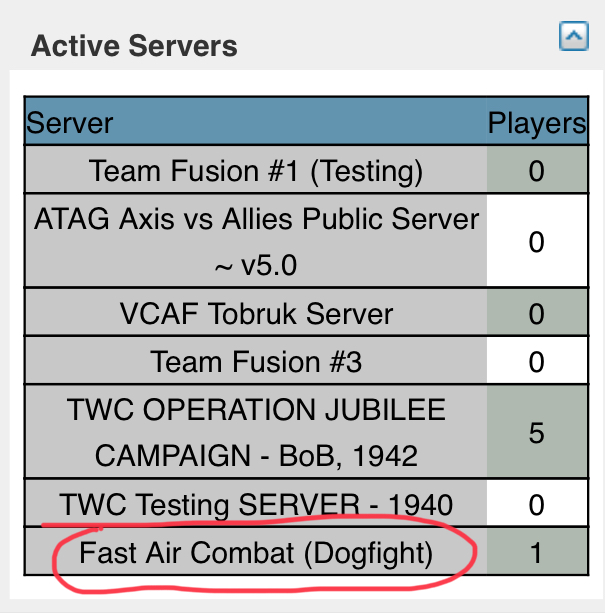Image resolution: width=605 pixels, height=613 pixels.
Task: Click the CAMPAIGN - BoB, 1942 text
Action: [256, 456]
